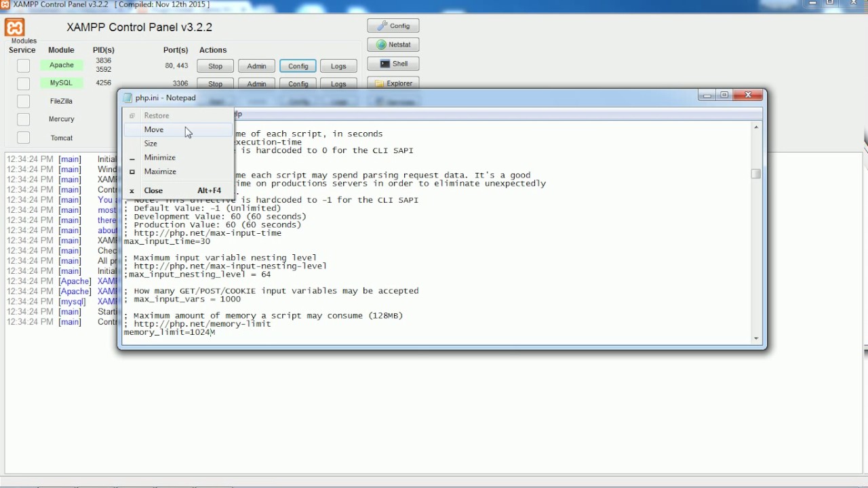Select the Tomcat module label

62,138
